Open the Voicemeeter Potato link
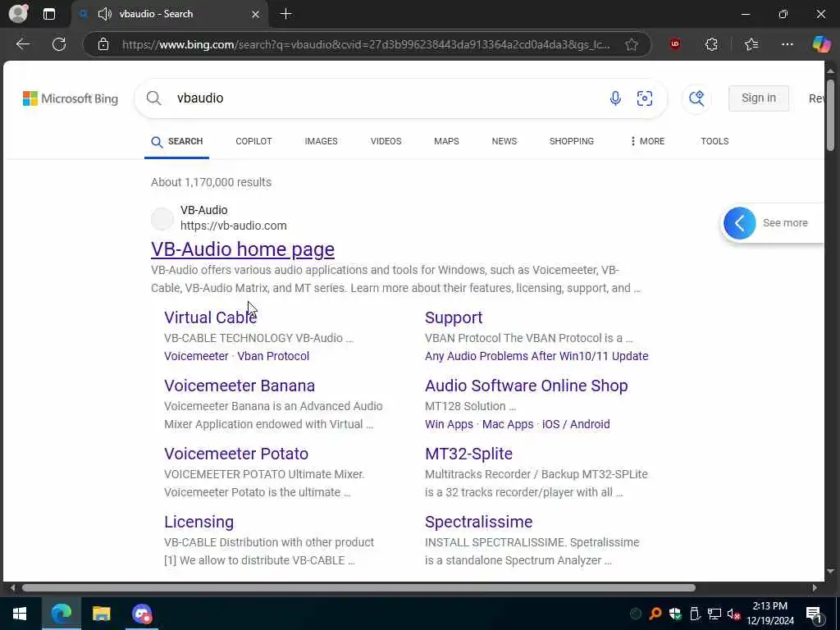The height and width of the screenshot is (630, 840). (x=236, y=453)
